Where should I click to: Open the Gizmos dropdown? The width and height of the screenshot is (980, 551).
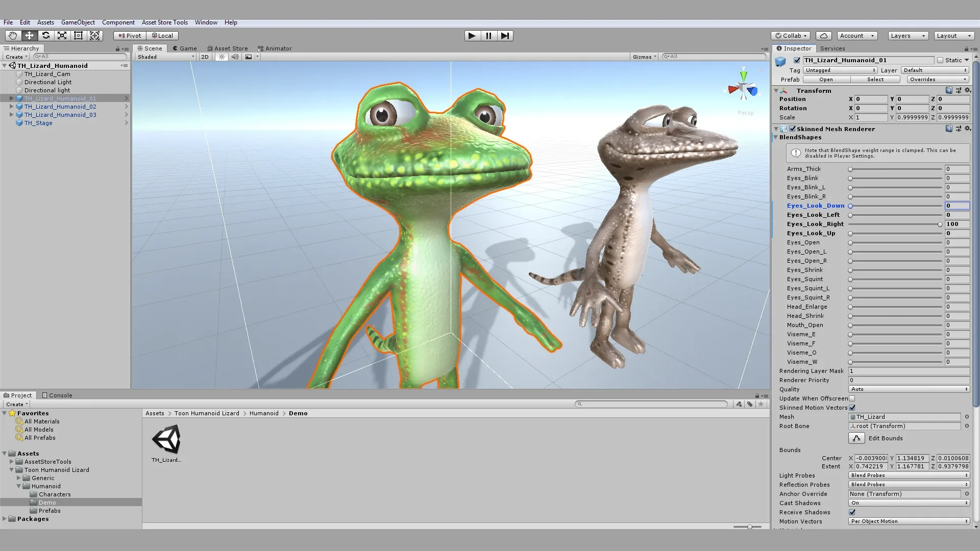pyautogui.click(x=644, y=57)
